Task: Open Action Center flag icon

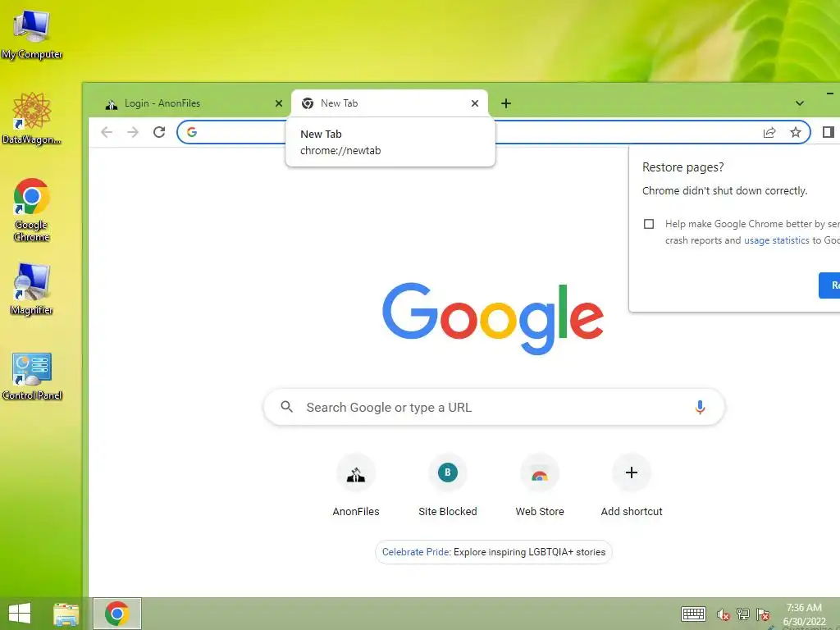Action: (763, 614)
